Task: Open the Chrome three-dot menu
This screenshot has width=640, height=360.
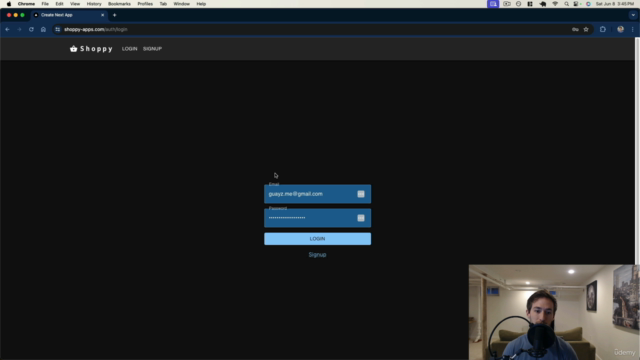Action: pyautogui.click(x=633, y=29)
